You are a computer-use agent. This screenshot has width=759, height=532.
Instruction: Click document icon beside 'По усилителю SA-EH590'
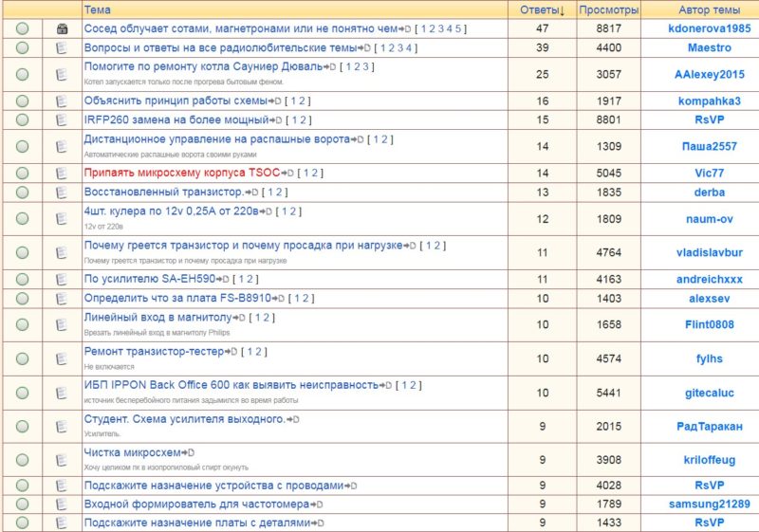[62, 279]
